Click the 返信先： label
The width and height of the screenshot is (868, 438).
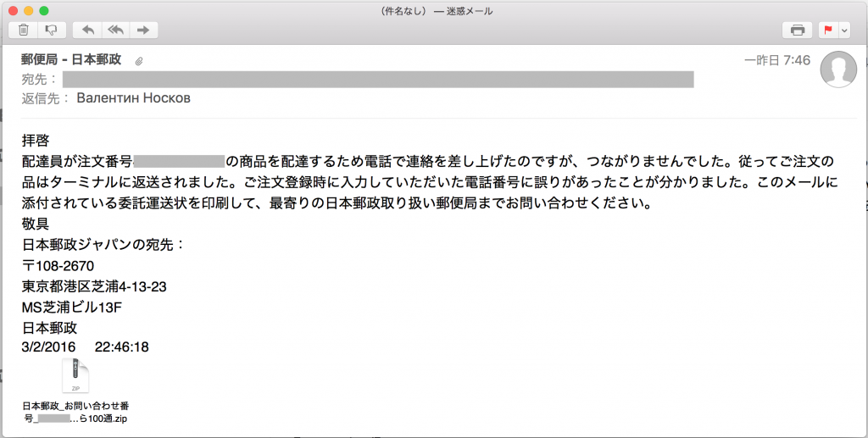(46, 98)
